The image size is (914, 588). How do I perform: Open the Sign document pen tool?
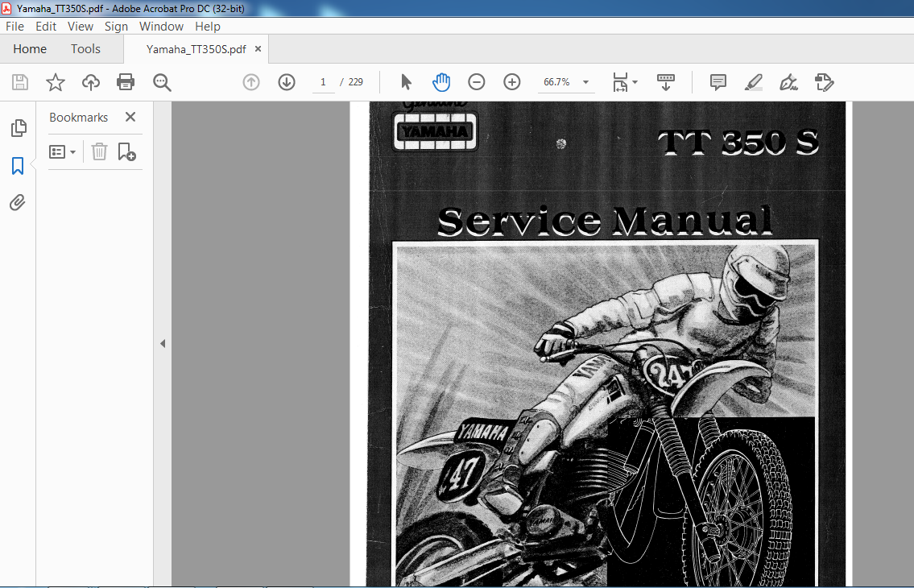coord(788,82)
